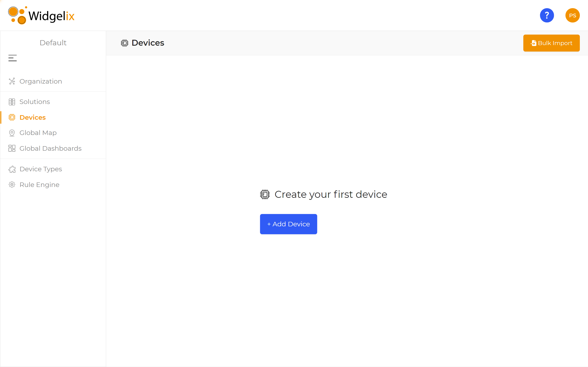Open Global Dashboards page
Image resolution: width=588 pixels, height=367 pixels.
click(50, 148)
